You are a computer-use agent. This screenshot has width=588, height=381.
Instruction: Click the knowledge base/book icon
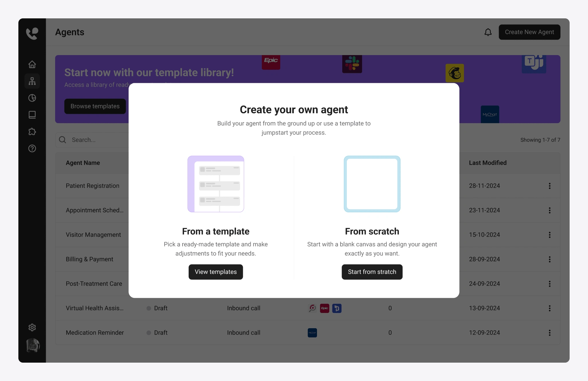coord(32,115)
